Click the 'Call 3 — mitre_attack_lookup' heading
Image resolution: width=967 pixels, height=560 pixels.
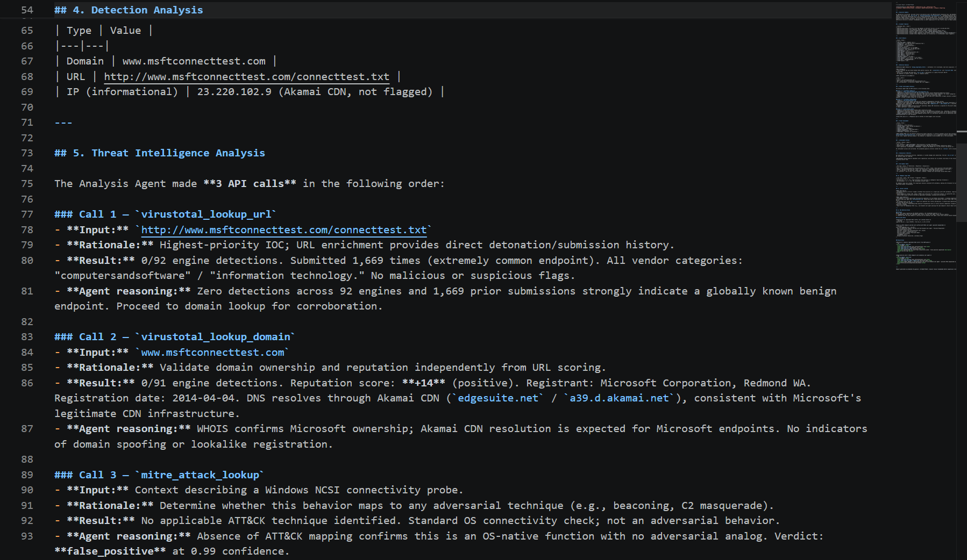coord(159,475)
